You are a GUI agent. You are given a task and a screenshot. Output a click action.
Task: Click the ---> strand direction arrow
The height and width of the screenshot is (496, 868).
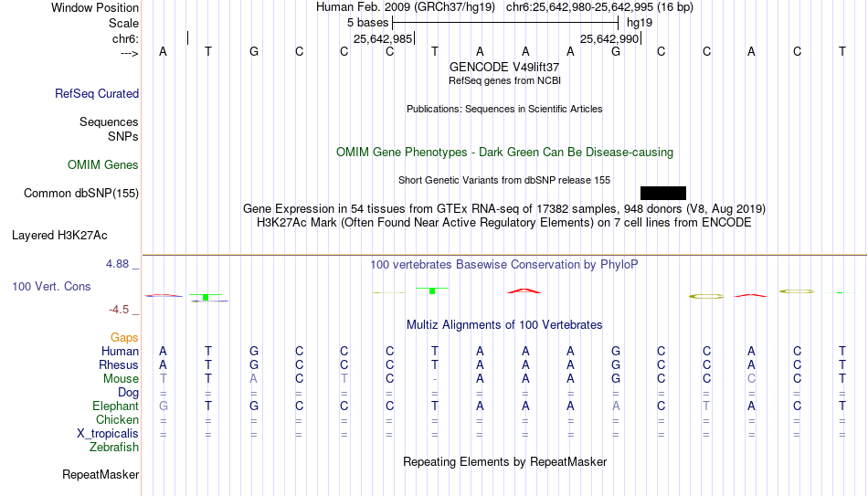click(x=130, y=53)
